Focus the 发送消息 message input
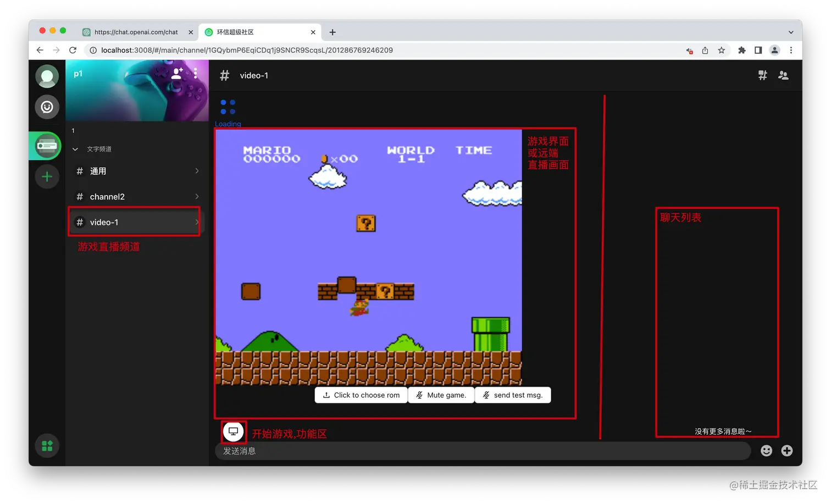 point(483,451)
